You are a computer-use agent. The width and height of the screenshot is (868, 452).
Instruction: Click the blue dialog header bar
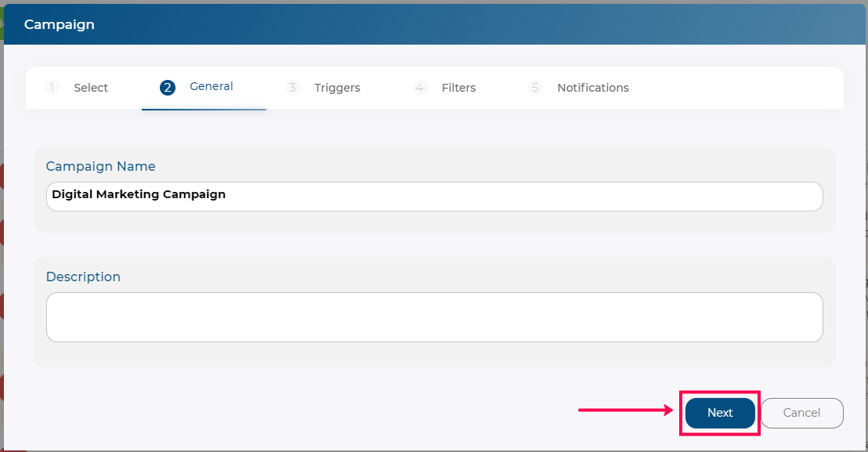point(435,24)
